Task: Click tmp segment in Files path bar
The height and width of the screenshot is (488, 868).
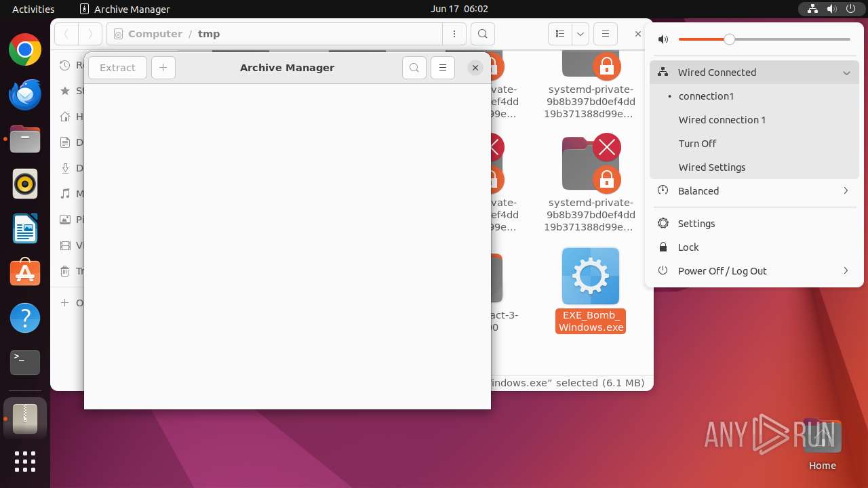Action: click(209, 34)
